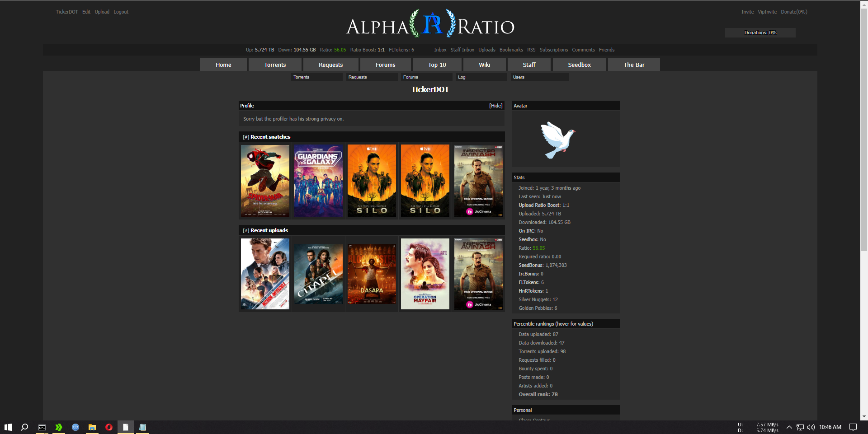Open the Windows Start menu
Image resolution: width=868 pixels, height=434 pixels.
[8, 427]
